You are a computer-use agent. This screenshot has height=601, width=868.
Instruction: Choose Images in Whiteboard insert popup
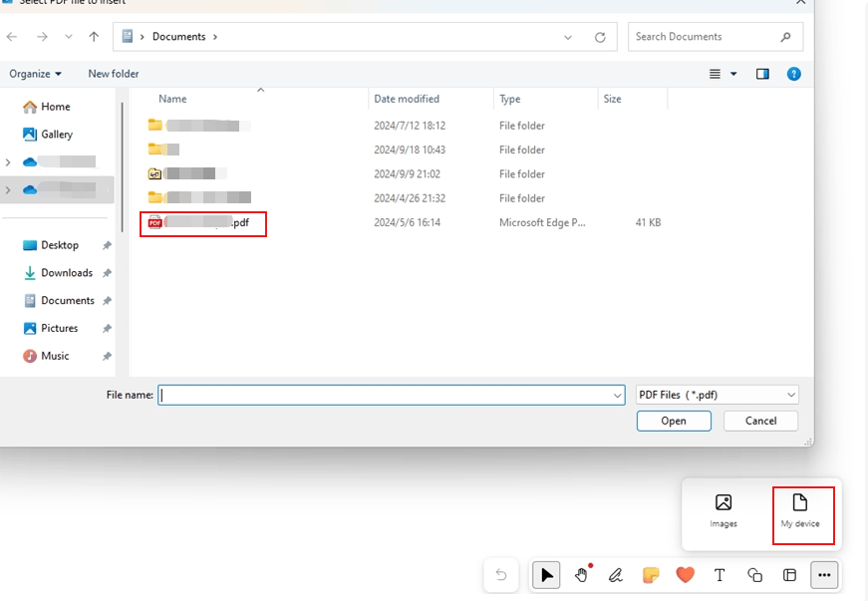723,510
